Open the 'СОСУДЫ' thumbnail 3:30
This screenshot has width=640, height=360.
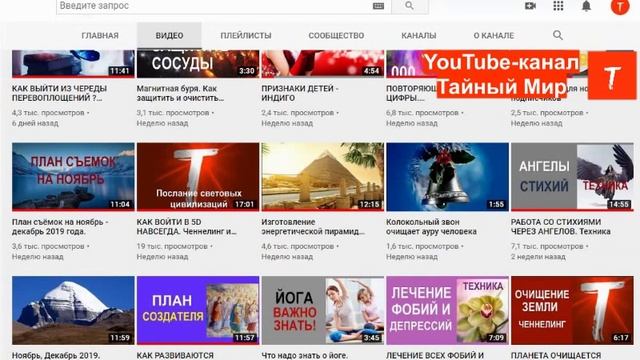(x=198, y=64)
